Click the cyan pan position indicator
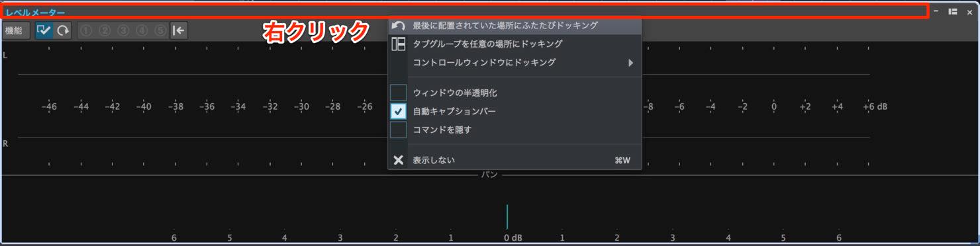This screenshot has height=246, width=980. click(x=507, y=217)
